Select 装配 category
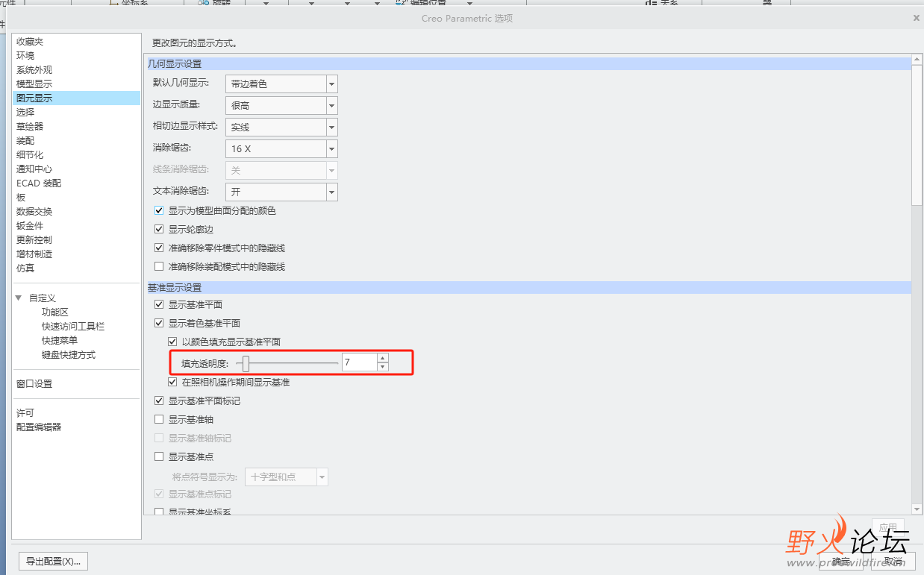 pyautogui.click(x=25, y=141)
